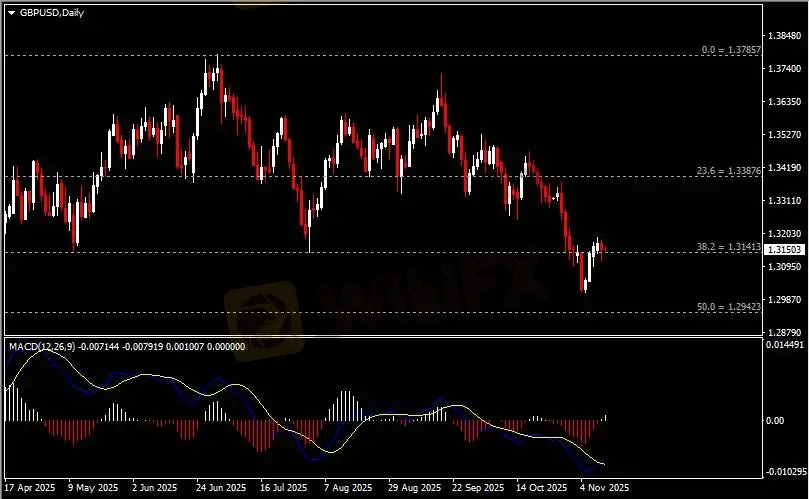Click price scale value 1.37400
The height and width of the screenshot is (499, 809).
coord(785,69)
